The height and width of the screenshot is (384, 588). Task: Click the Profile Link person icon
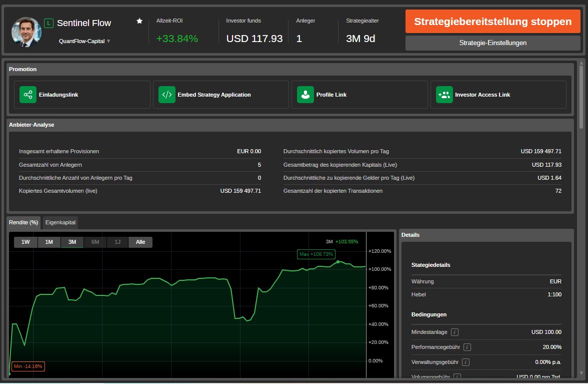[x=305, y=95]
